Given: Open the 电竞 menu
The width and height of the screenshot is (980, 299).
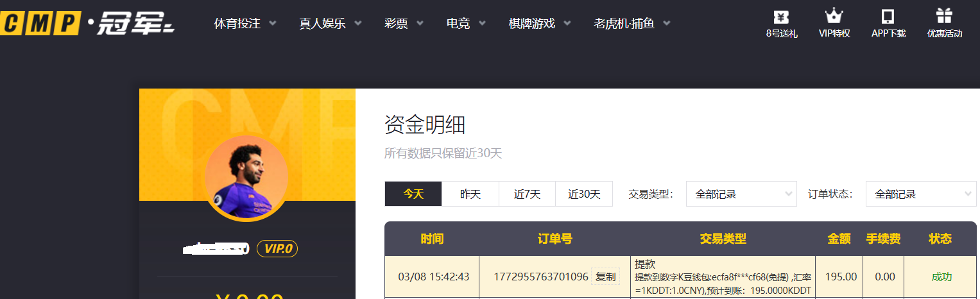Looking at the screenshot, I should [x=458, y=24].
